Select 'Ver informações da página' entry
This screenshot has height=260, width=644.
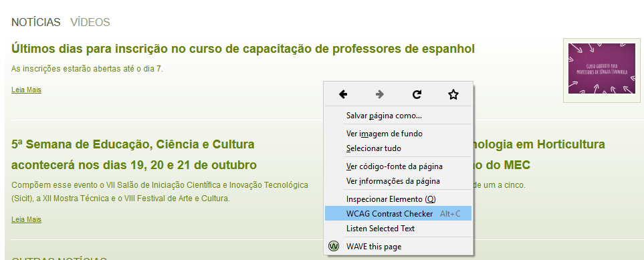tap(398, 181)
